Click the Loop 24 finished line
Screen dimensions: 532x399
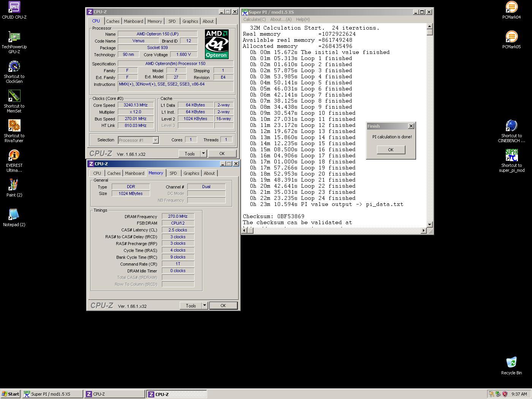coord(302,198)
